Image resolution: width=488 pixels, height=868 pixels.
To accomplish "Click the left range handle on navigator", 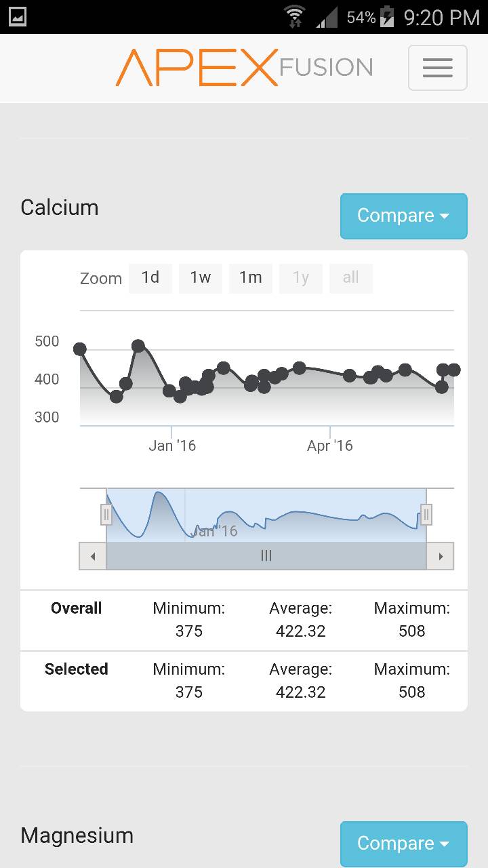I will click(106, 515).
